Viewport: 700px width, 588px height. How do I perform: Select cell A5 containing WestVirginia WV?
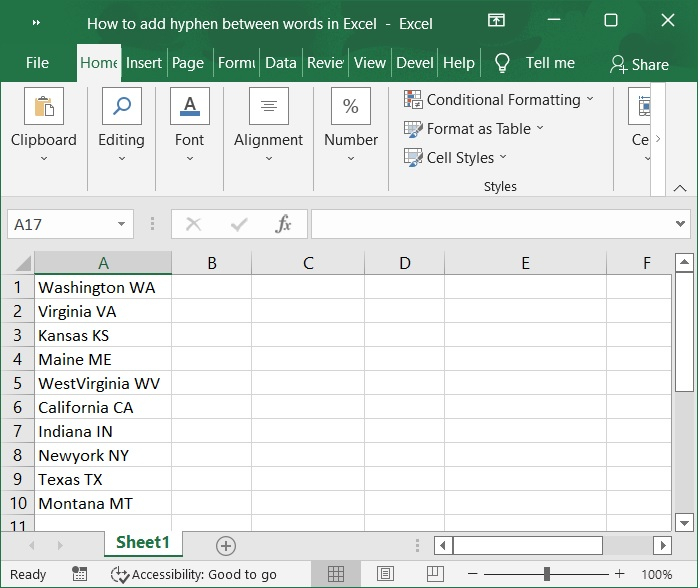coord(102,383)
